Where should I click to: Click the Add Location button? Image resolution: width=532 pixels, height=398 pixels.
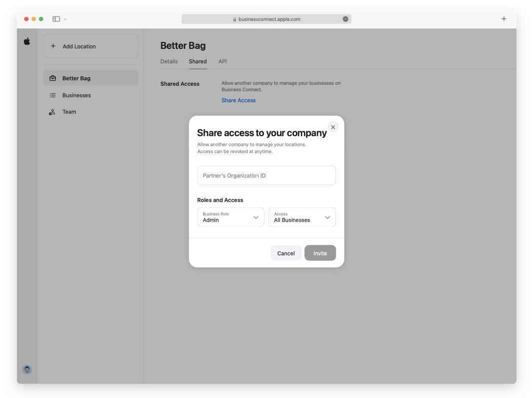click(x=91, y=46)
